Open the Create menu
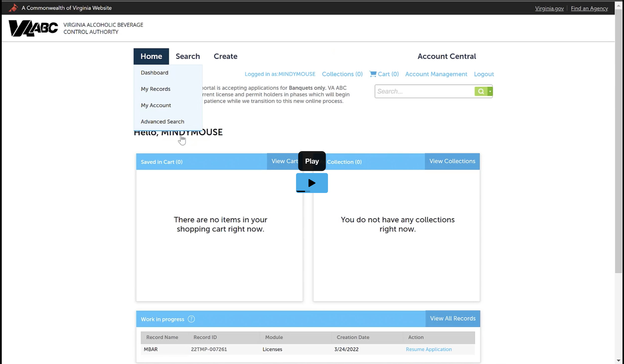This screenshot has width=624, height=364. (x=225, y=56)
